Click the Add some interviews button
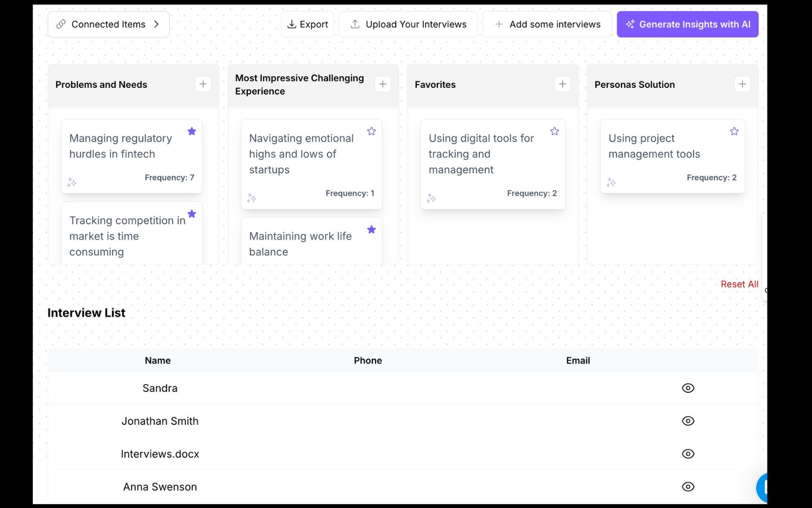Screen dimensions: 812x508 click(547, 24)
